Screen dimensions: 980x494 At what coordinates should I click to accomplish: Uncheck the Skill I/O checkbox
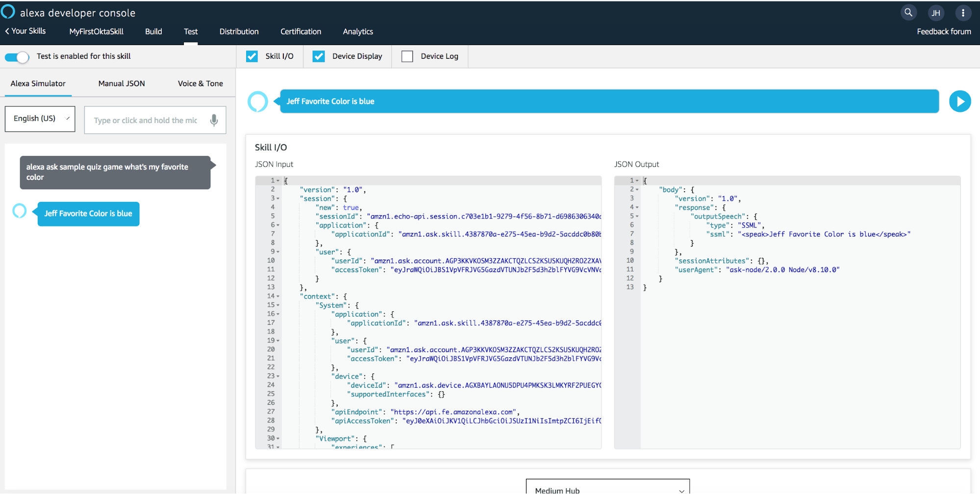[x=252, y=56]
